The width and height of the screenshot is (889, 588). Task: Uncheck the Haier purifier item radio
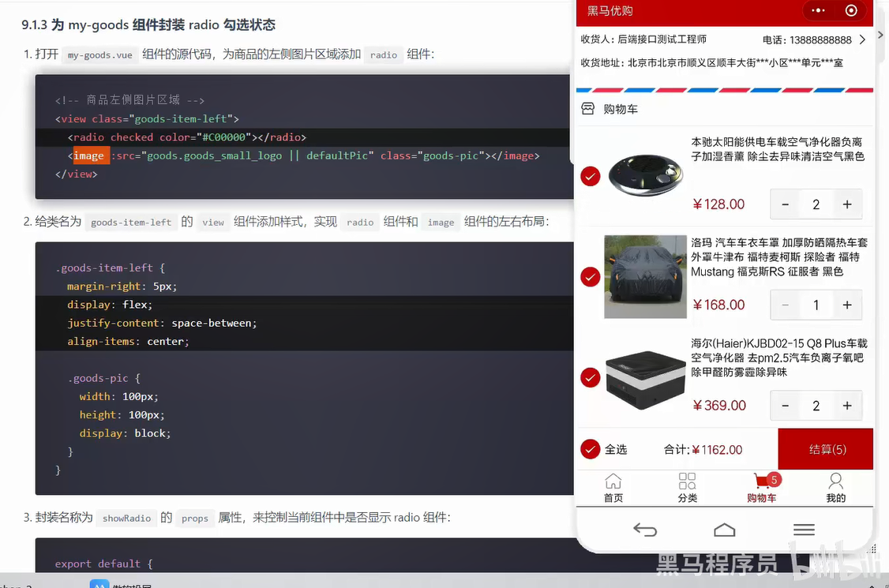(591, 377)
